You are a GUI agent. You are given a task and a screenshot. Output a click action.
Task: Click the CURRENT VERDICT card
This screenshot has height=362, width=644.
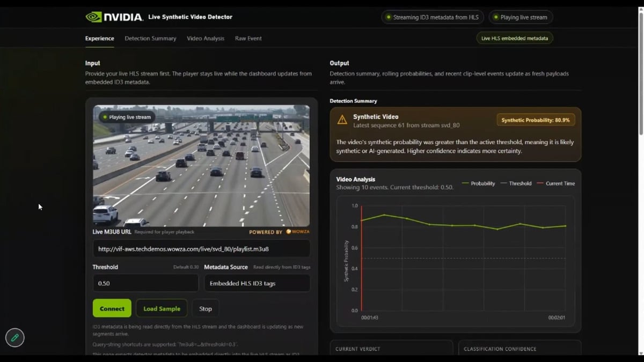coord(391,348)
